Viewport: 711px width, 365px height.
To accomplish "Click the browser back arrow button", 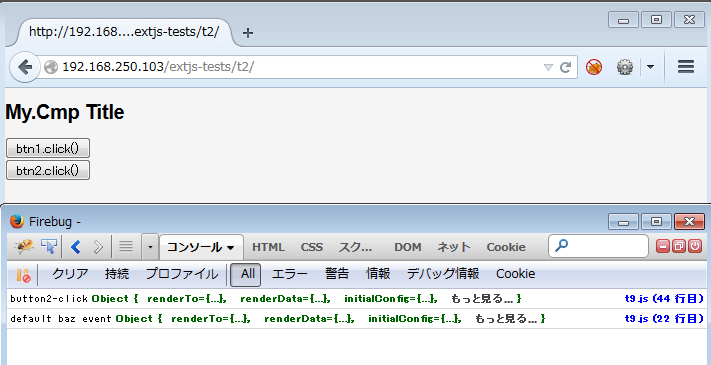I will point(24,68).
